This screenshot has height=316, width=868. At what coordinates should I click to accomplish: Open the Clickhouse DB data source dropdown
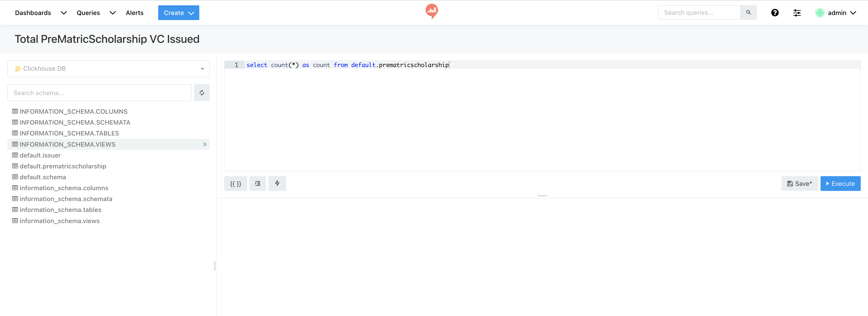[x=108, y=69]
